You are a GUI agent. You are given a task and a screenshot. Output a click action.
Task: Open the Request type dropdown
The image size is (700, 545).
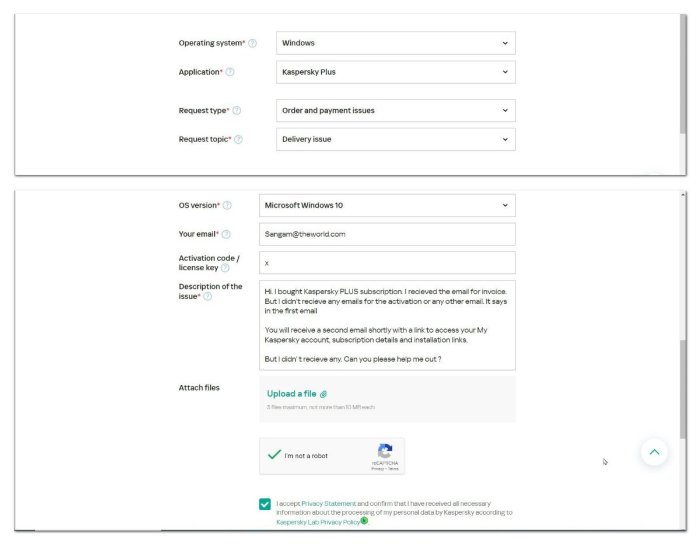click(396, 110)
